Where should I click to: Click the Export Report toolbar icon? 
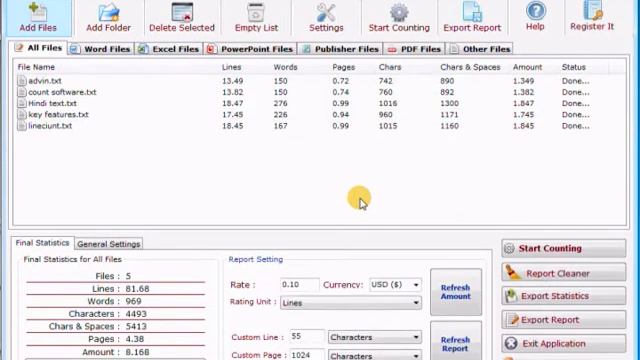coord(472,12)
